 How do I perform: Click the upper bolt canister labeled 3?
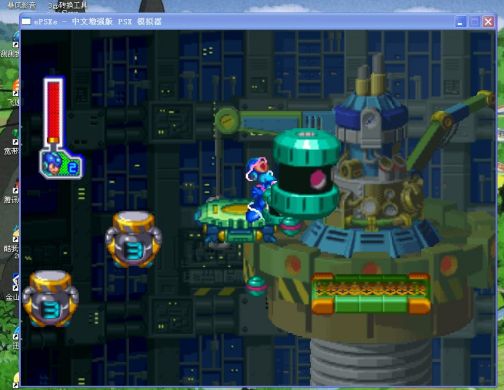[133, 240]
